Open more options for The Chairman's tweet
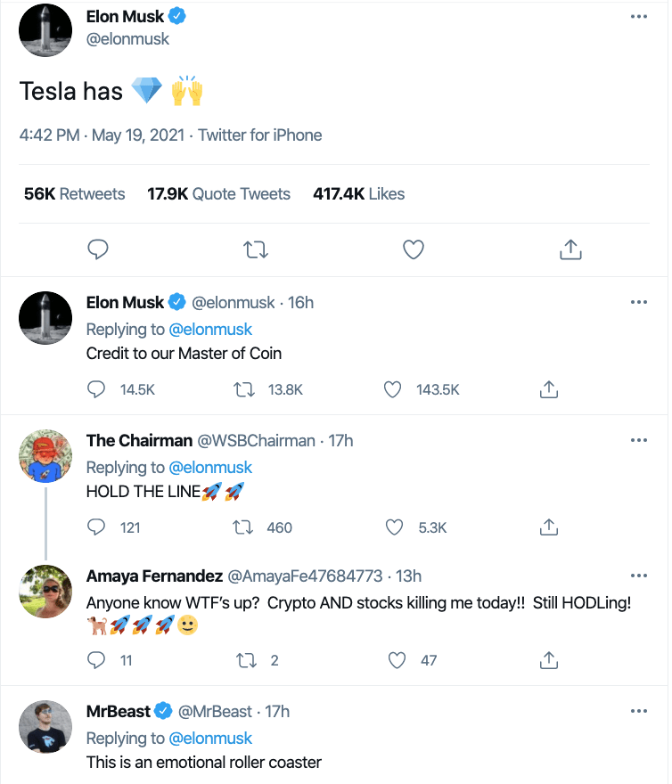Screen dimensions: 672x784 (x=638, y=440)
